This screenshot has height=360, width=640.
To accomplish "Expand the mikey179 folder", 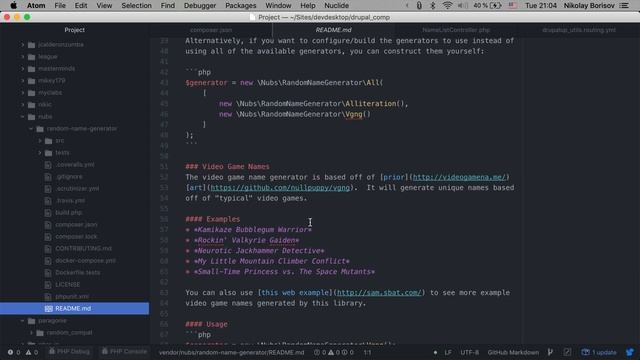I will (x=23, y=81).
